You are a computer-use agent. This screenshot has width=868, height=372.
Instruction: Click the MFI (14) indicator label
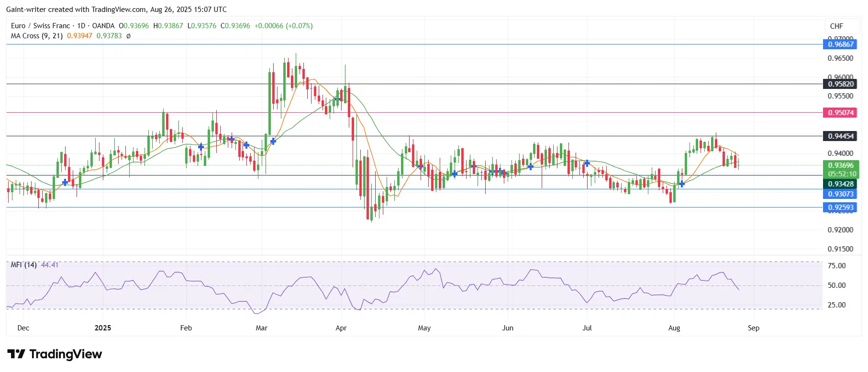point(24,265)
